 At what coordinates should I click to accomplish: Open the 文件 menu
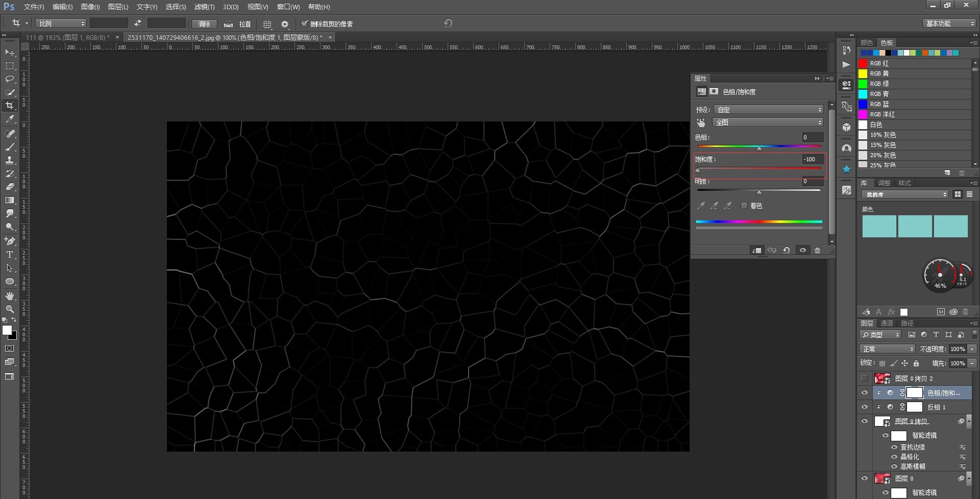tap(34, 7)
